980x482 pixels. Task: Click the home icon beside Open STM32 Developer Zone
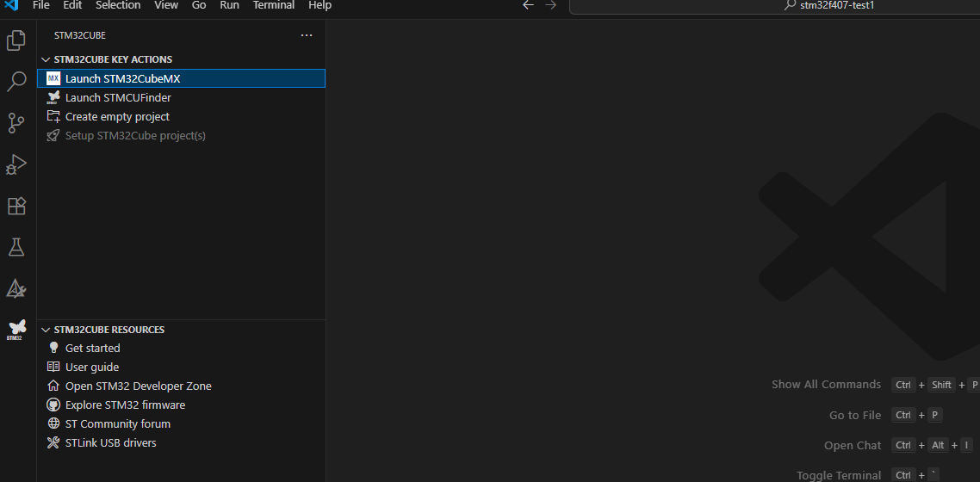(53, 386)
